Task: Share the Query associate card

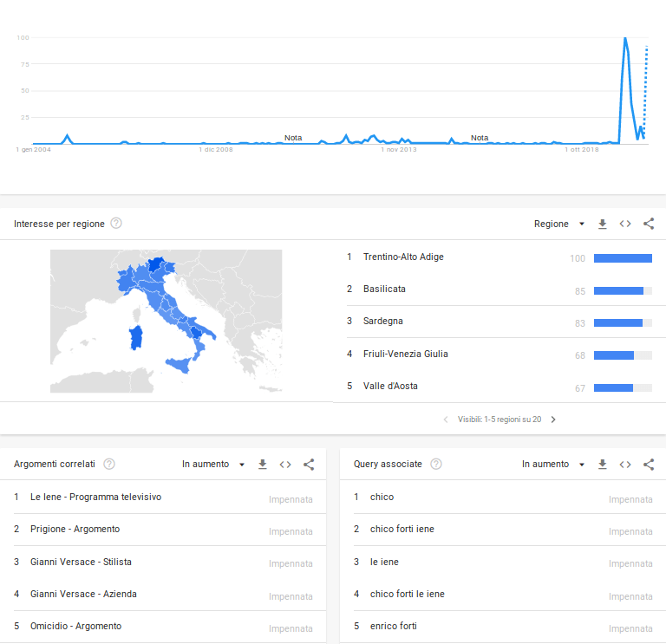Action: click(649, 465)
